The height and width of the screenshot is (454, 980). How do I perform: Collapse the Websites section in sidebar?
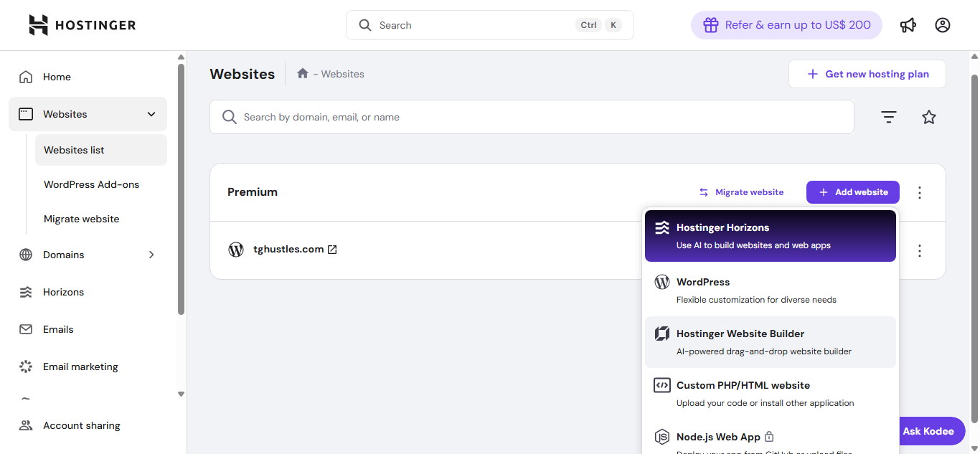click(x=151, y=113)
